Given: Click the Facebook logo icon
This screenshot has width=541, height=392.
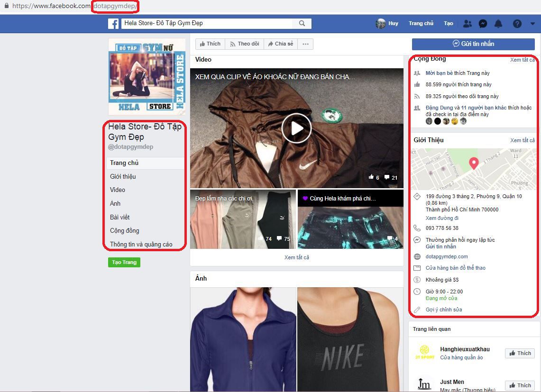Looking at the screenshot, I should click(113, 24).
